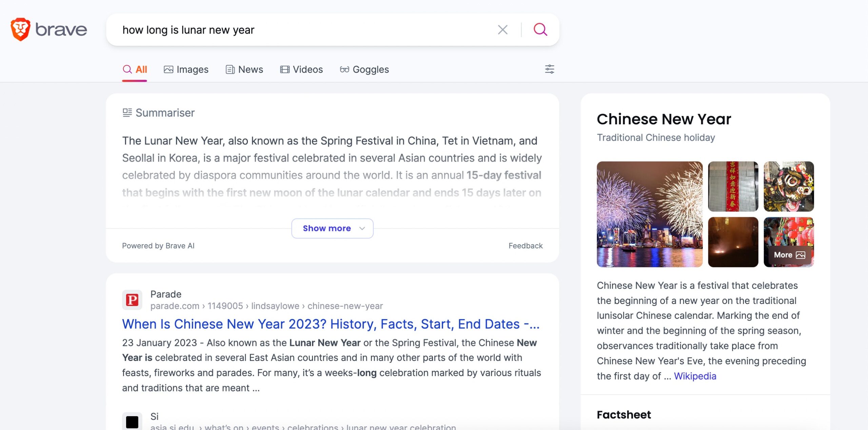Image resolution: width=868 pixels, height=430 pixels.
Task: Click the search magnifying glass icon
Action: pos(540,29)
